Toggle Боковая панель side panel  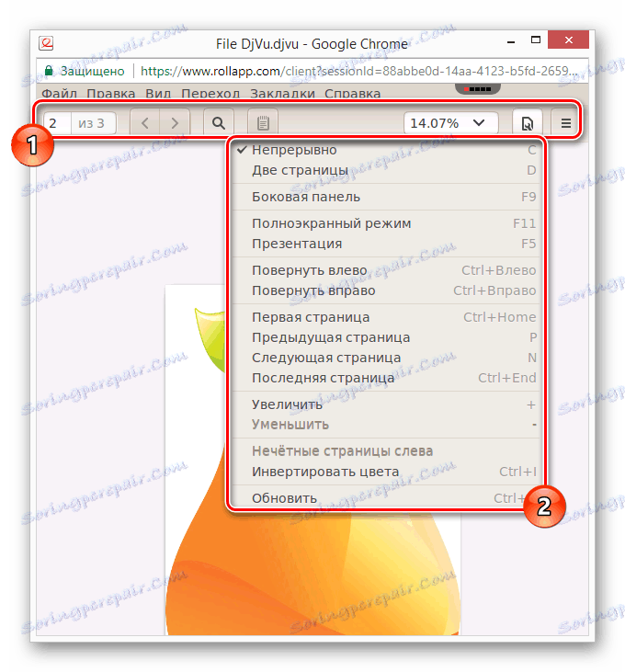(385, 197)
